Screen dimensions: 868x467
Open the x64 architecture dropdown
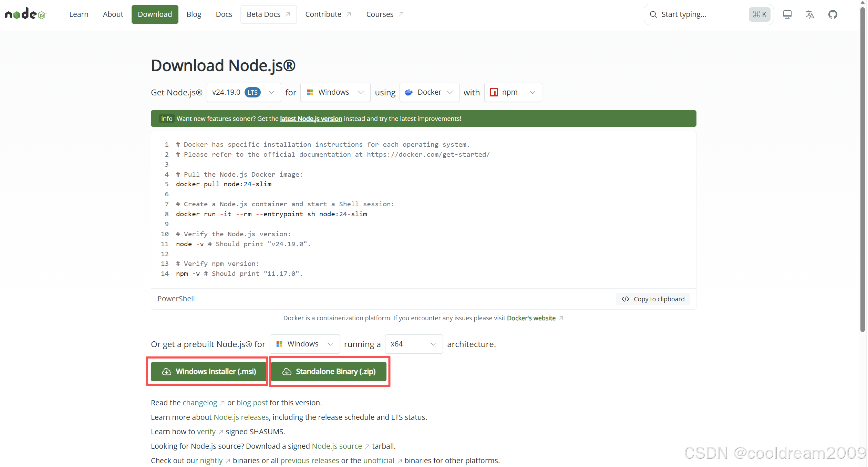[x=414, y=344]
